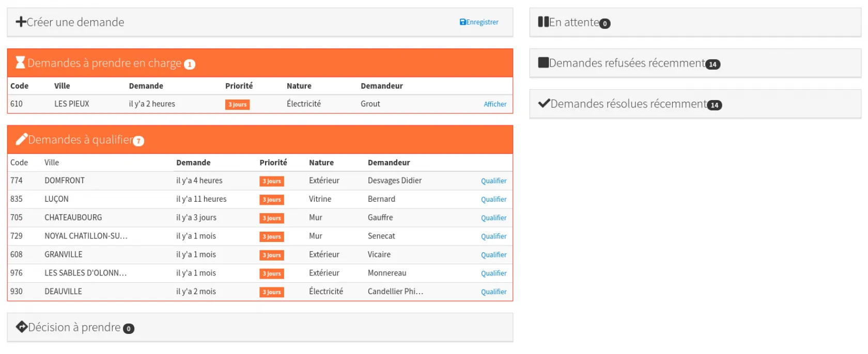Click Qualifier on the DEAUVILLE row

point(493,292)
